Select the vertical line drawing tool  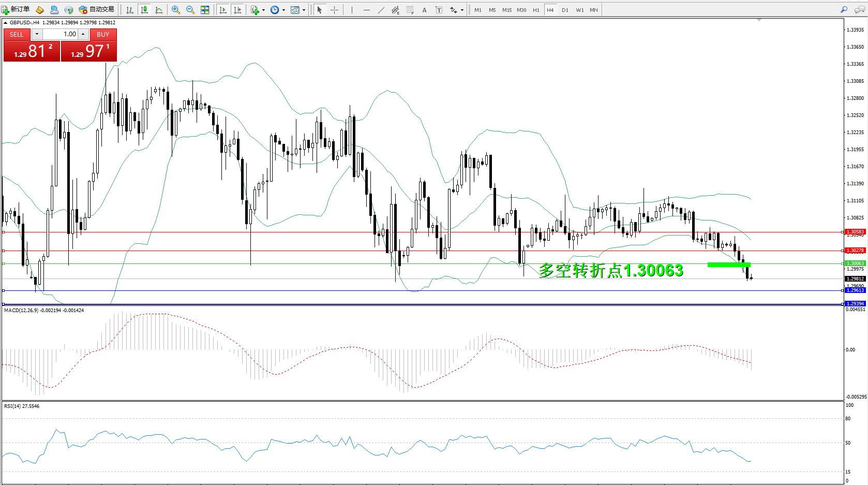pyautogui.click(x=352, y=10)
